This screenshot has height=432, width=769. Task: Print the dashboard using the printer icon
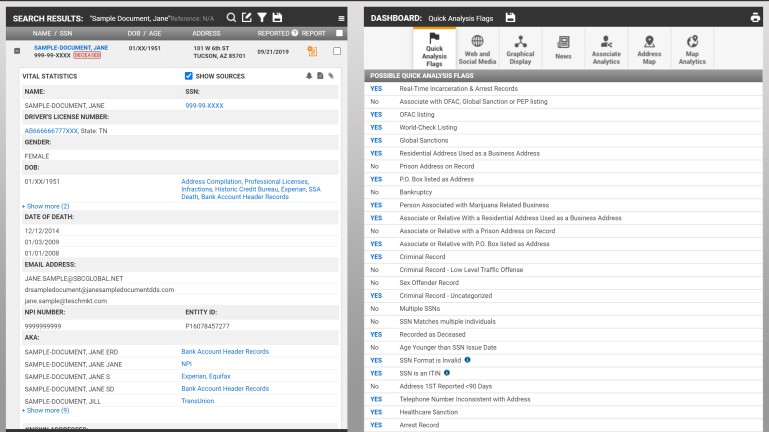(755, 18)
